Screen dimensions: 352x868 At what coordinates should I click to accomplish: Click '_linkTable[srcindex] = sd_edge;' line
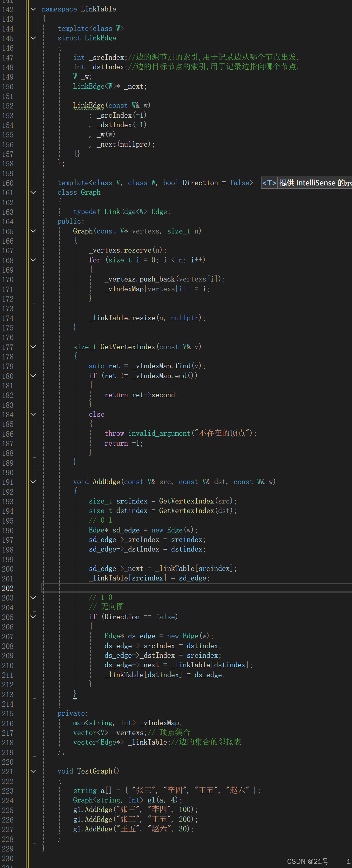[x=149, y=578]
